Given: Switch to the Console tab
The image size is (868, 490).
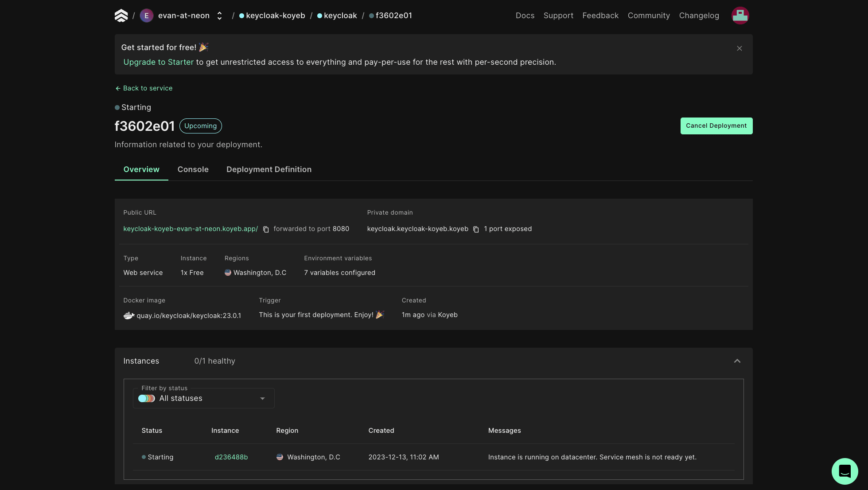Looking at the screenshot, I should 193,169.
